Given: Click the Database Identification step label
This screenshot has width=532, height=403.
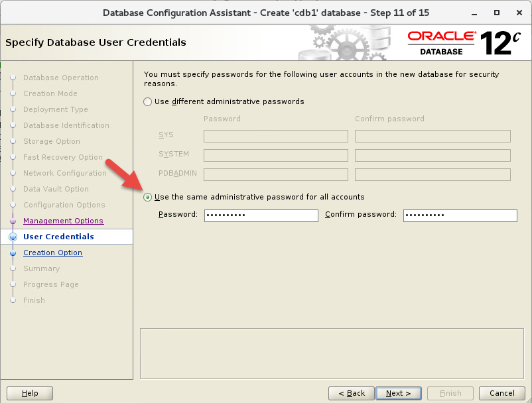Looking at the screenshot, I should pyautogui.click(x=66, y=125).
